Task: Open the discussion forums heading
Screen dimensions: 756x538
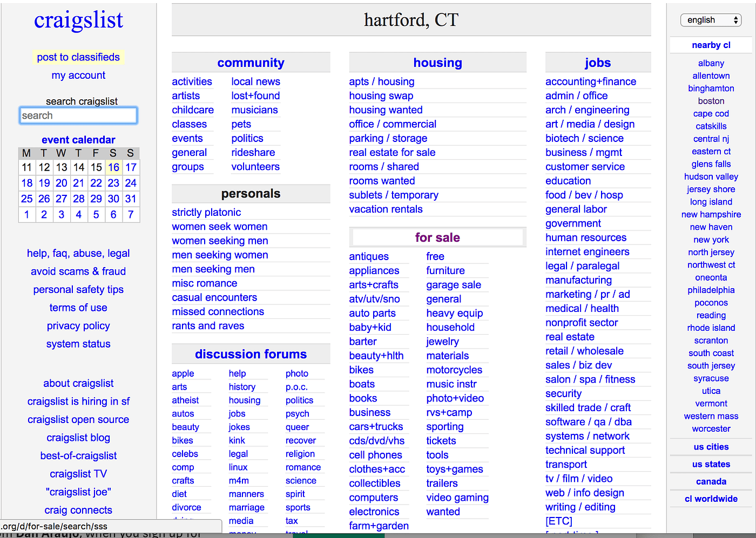Action: (x=251, y=354)
